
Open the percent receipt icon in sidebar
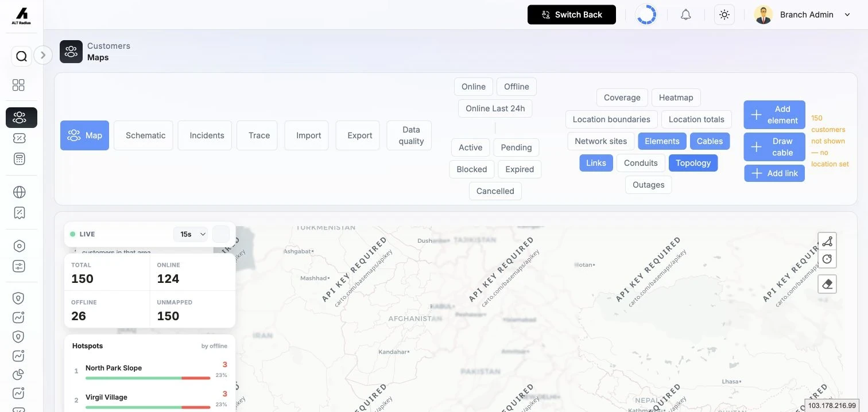point(19,213)
